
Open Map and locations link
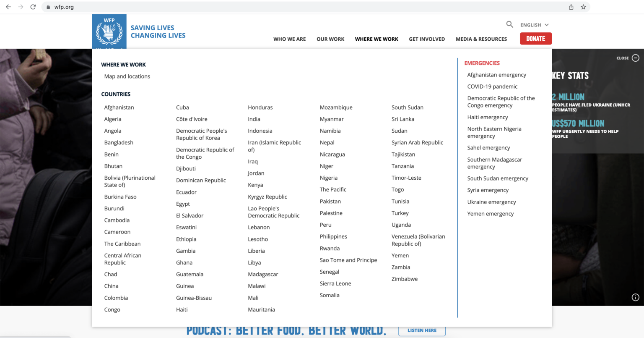point(127,76)
